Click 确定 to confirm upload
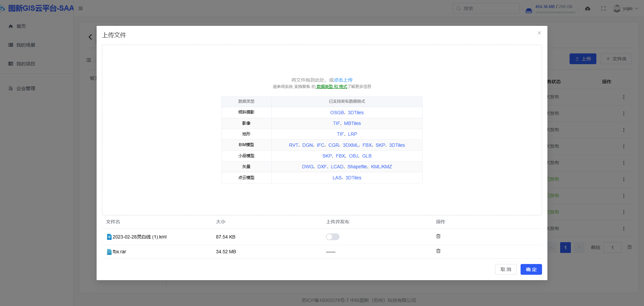This screenshot has height=306, width=644. (x=531, y=269)
